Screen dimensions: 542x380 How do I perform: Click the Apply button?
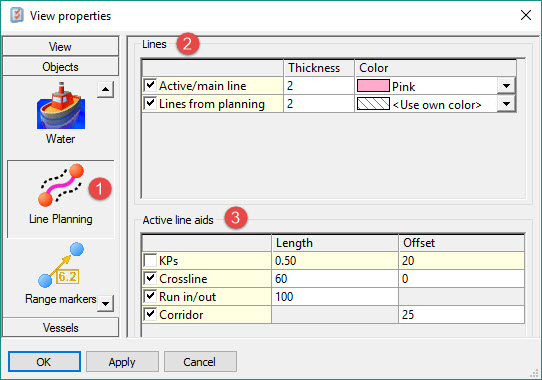click(122, 362)
